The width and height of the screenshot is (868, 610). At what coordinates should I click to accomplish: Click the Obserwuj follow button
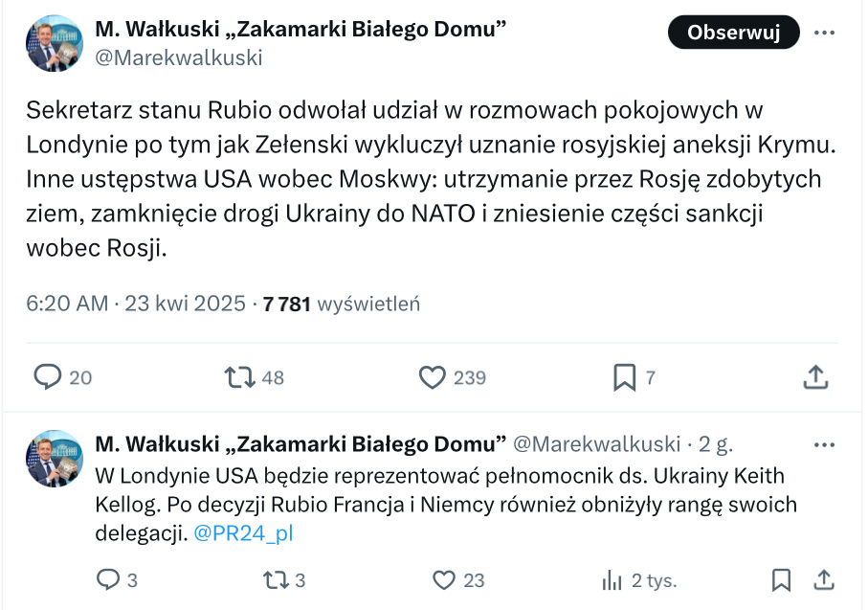coord(732,33)
